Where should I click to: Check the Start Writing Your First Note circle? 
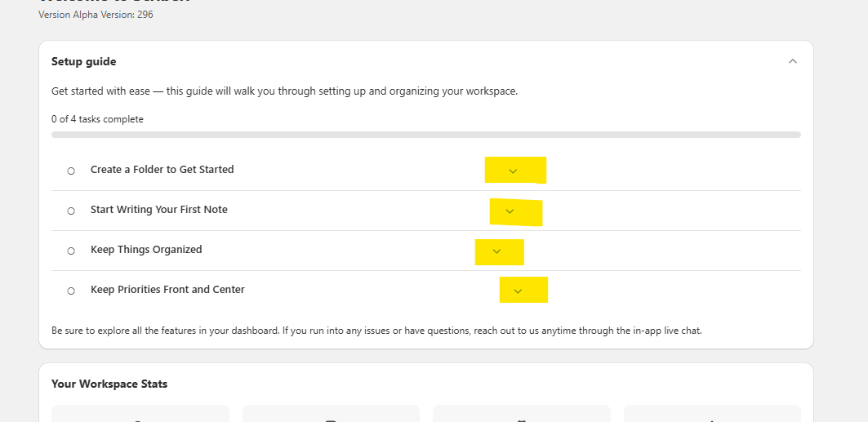tap(71, 211)
